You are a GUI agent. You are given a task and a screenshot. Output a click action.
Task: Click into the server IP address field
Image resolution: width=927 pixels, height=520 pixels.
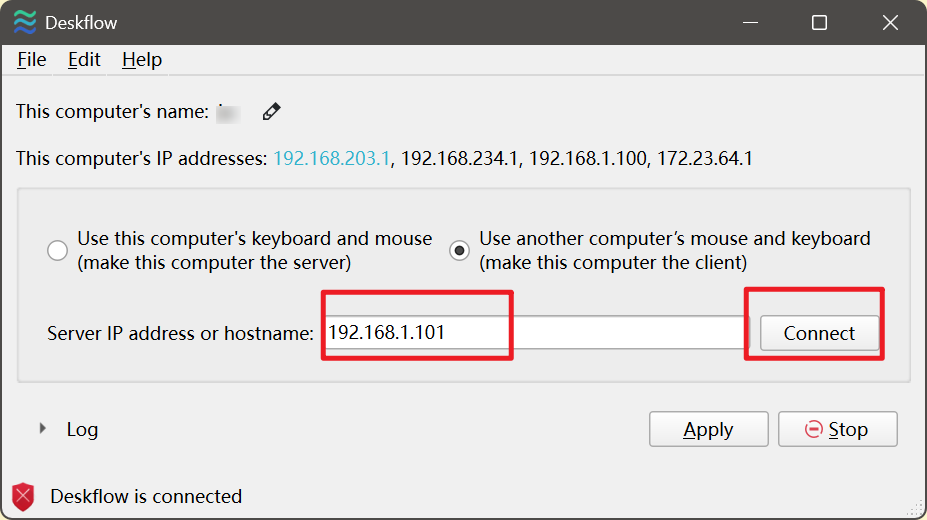(x=536, y=333)
